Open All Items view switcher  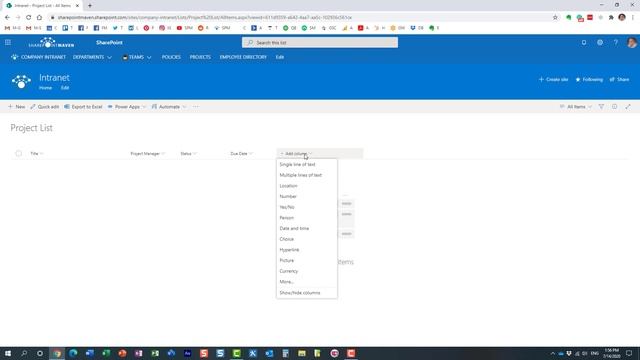(576, 107)
